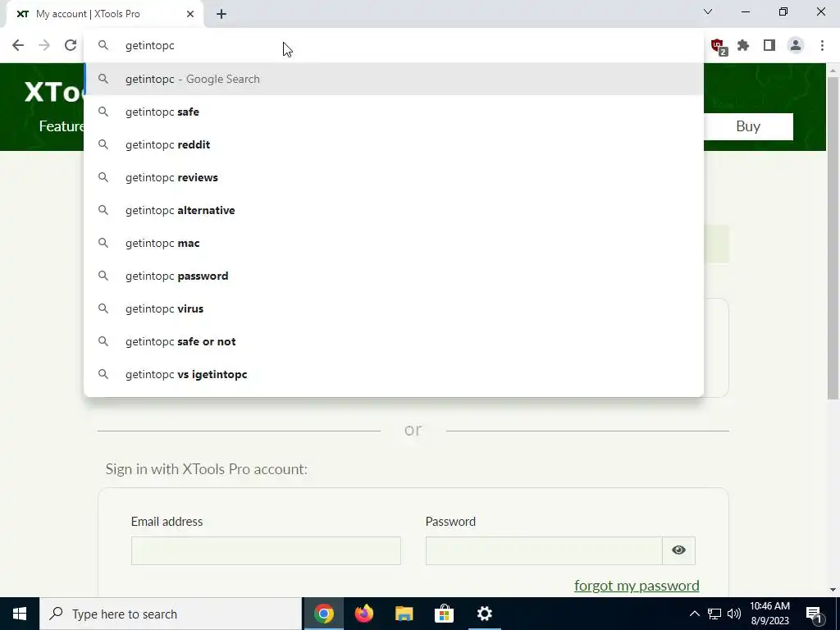The width and height of the screenshot is (840, 630).
Task: Go back using the browser back arrow
Action: [18, 46]
